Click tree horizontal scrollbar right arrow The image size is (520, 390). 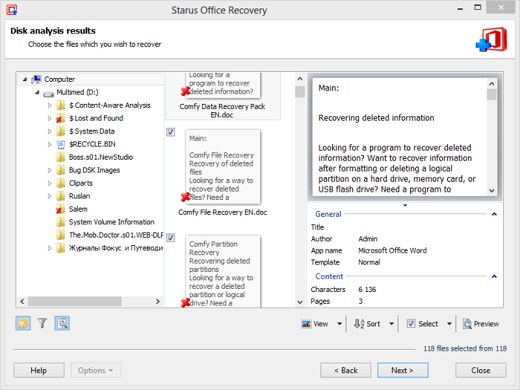click(x=158, y=301)
